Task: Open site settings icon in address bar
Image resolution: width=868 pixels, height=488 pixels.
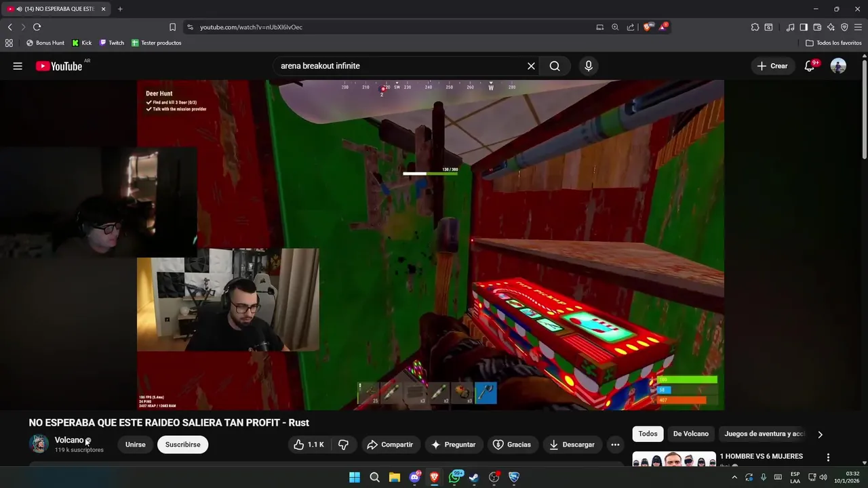Action: click(x=190, y=27)
